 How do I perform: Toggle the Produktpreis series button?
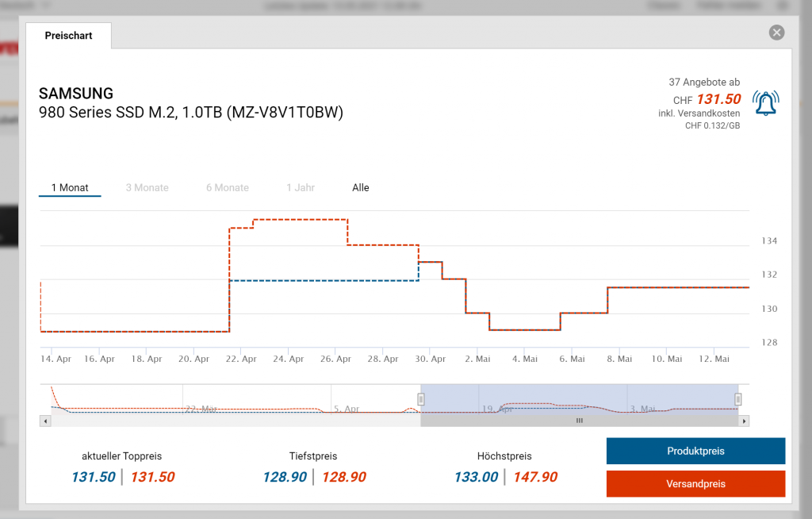pyautogui.click(x=695, y=451)
